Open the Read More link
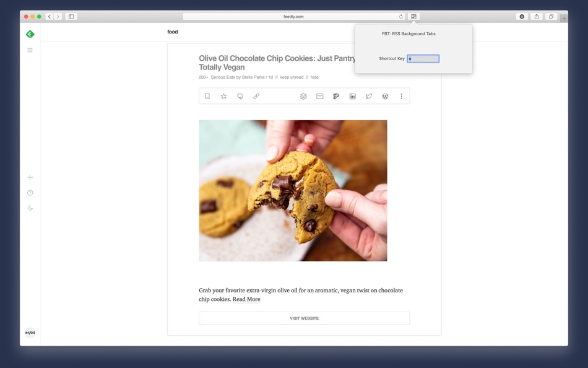 click(x=246, y=299)
